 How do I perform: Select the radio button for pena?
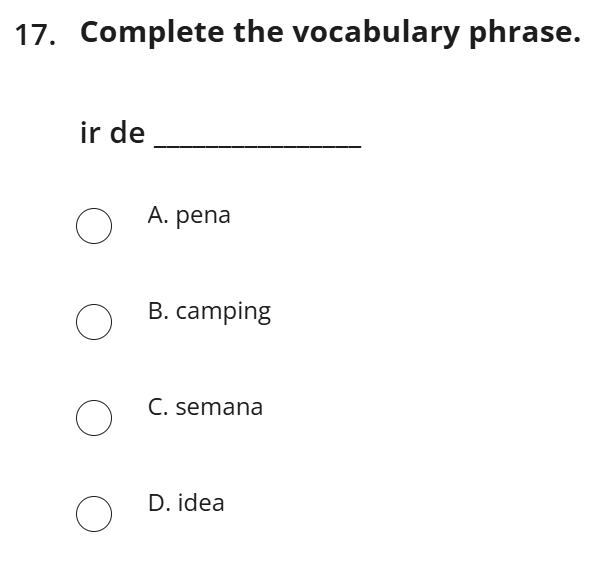(94, 227)
